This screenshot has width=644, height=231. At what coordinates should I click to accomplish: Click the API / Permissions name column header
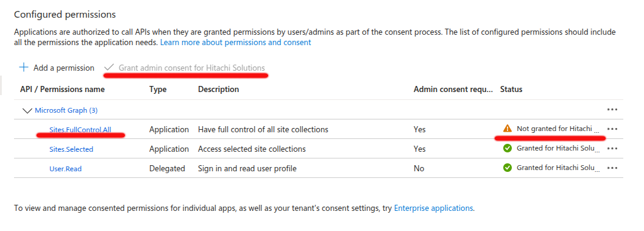pyautogui.click(x=62, y=89)
